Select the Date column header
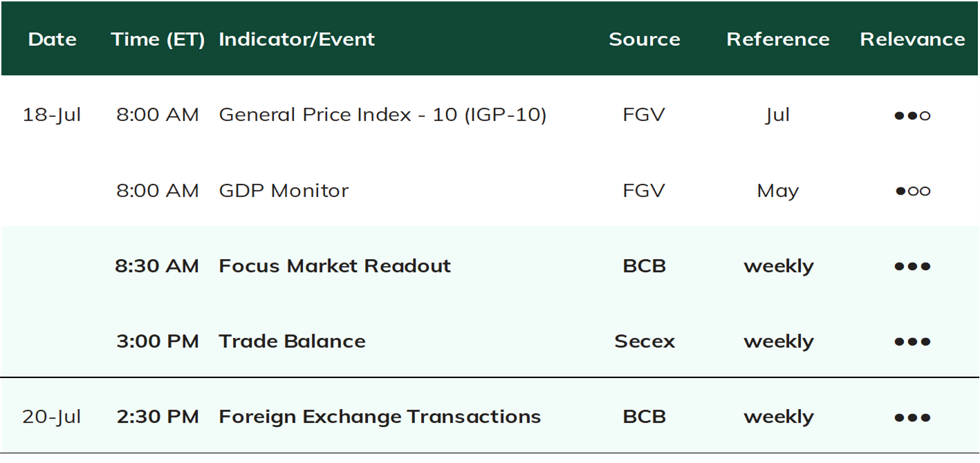 (x=52, y=39)
